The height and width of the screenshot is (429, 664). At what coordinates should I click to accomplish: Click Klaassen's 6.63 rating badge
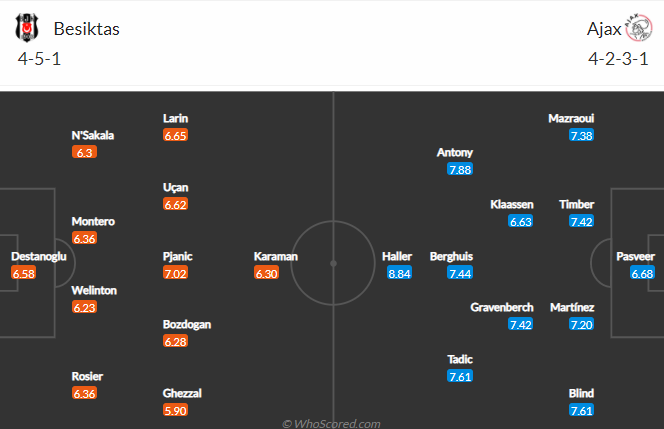(520, 221)
